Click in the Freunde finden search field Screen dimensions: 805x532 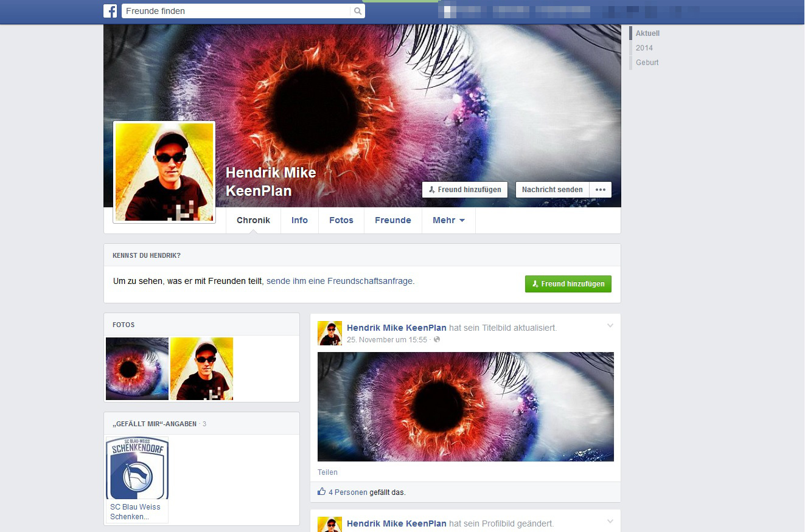coord(236,11)
